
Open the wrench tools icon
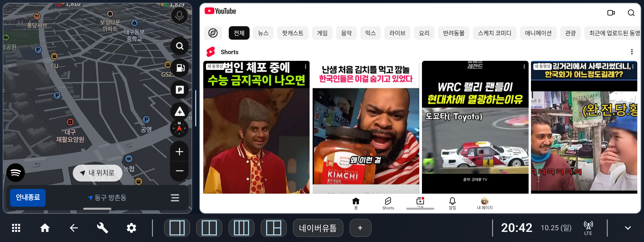point(103,228)
